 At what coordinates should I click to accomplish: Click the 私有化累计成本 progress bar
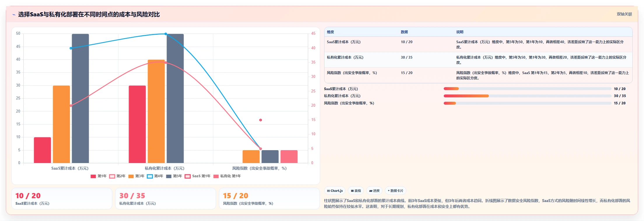[527, 96]
